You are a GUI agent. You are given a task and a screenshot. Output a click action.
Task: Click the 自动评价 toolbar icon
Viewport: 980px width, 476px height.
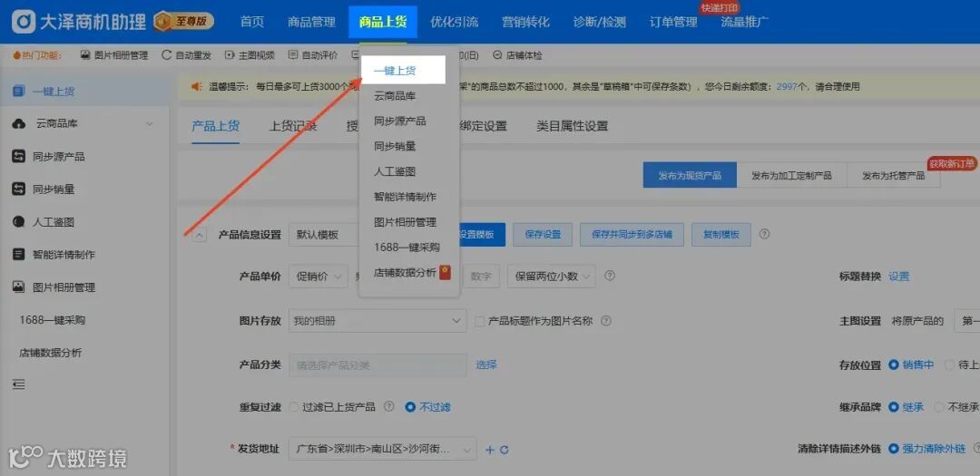click(x=293, y=55)
